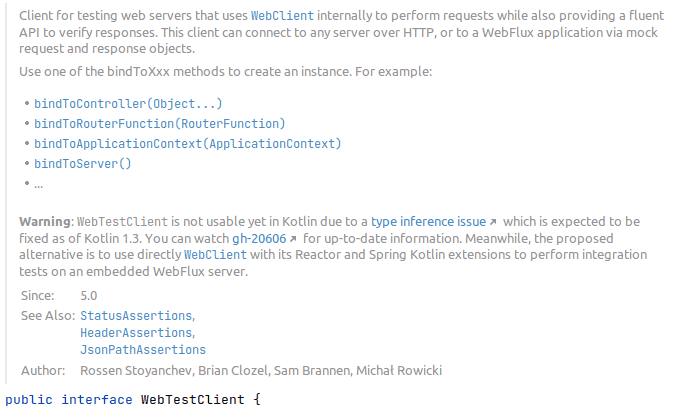
Task: Open the type inference issue link
Action: (428, 221)
